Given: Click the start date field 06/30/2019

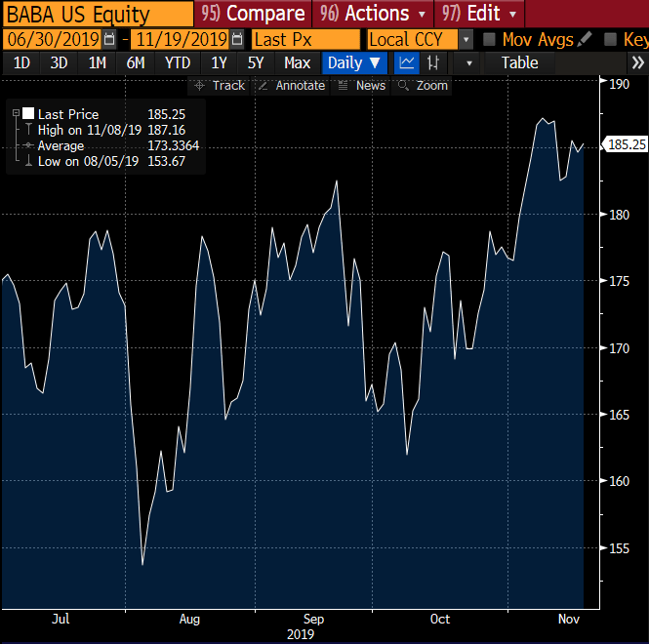Looking at the screenshot, I should [x=53, y=40].
